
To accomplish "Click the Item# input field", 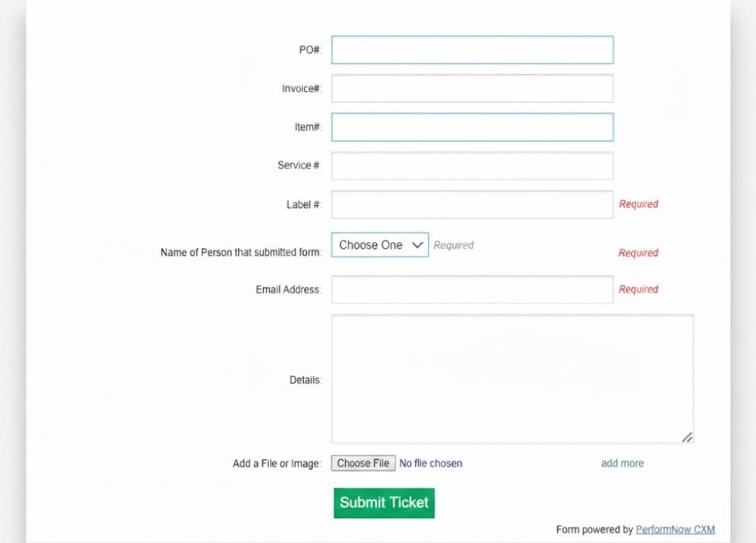I will (472, 126).
